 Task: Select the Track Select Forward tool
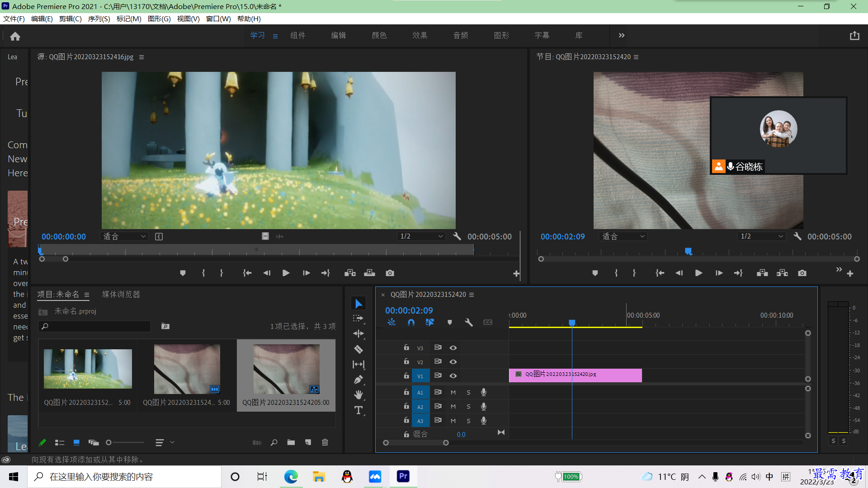[x=359, y=319]
